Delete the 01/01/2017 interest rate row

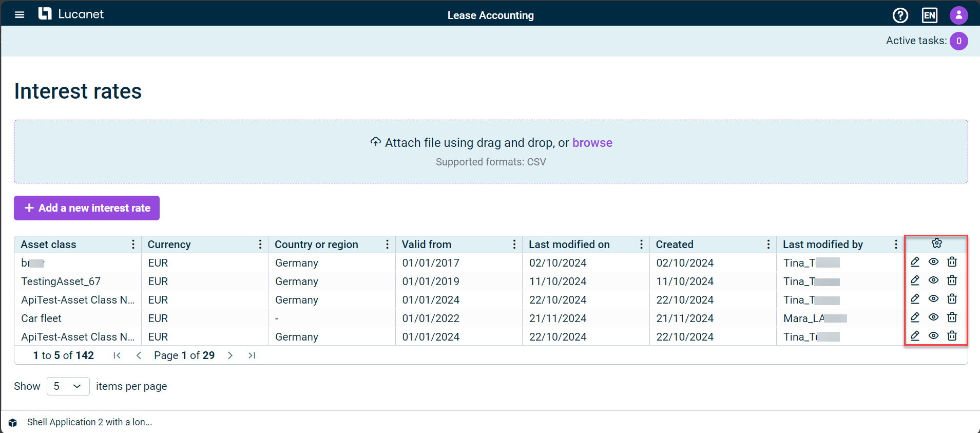tap(952, 262)
